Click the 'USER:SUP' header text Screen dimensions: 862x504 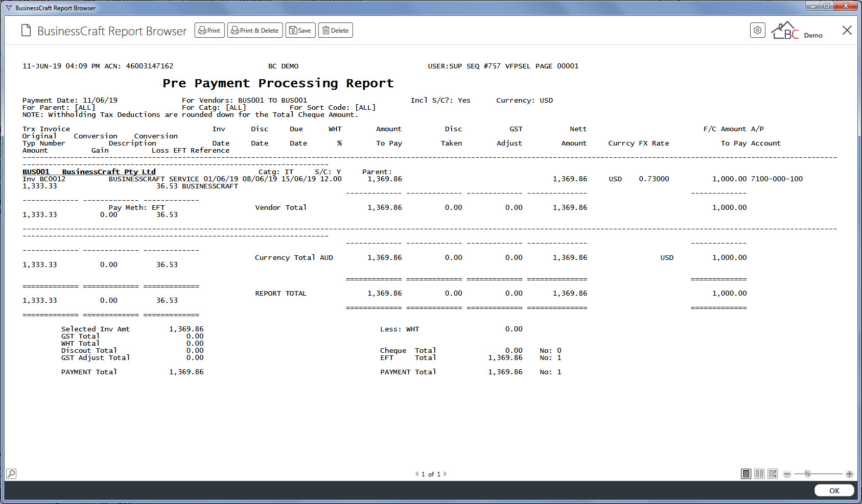click(x=445, y=66)
